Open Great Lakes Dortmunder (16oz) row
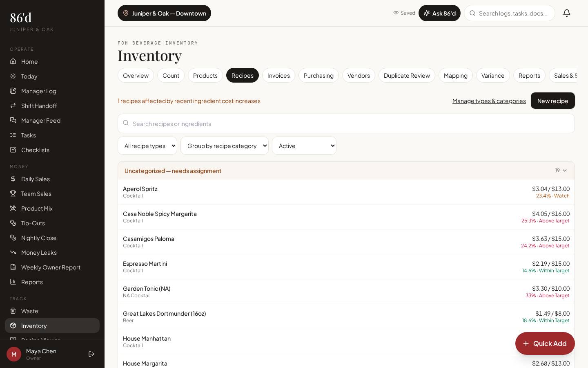This screenshot has height=368, width=588. 346,316
